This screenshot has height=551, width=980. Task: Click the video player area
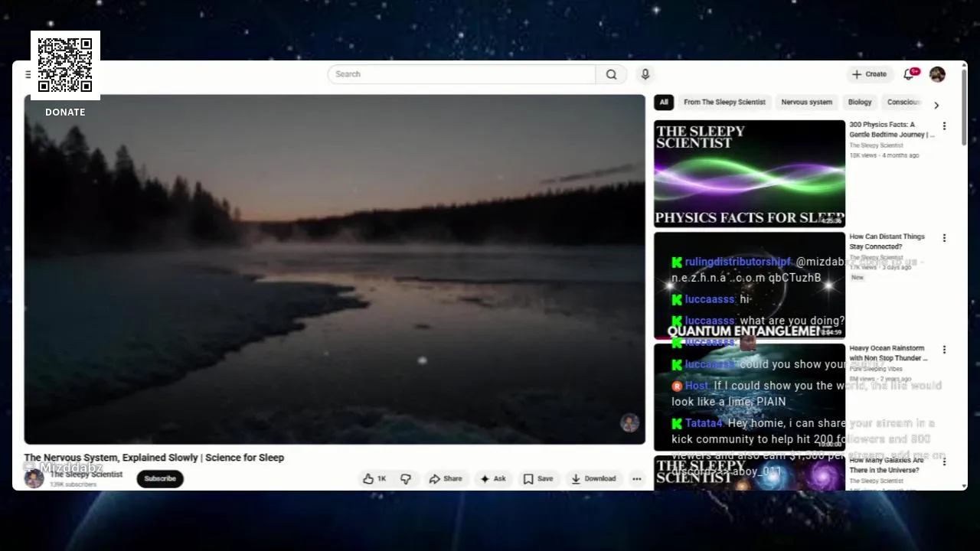tap(335, 269)
